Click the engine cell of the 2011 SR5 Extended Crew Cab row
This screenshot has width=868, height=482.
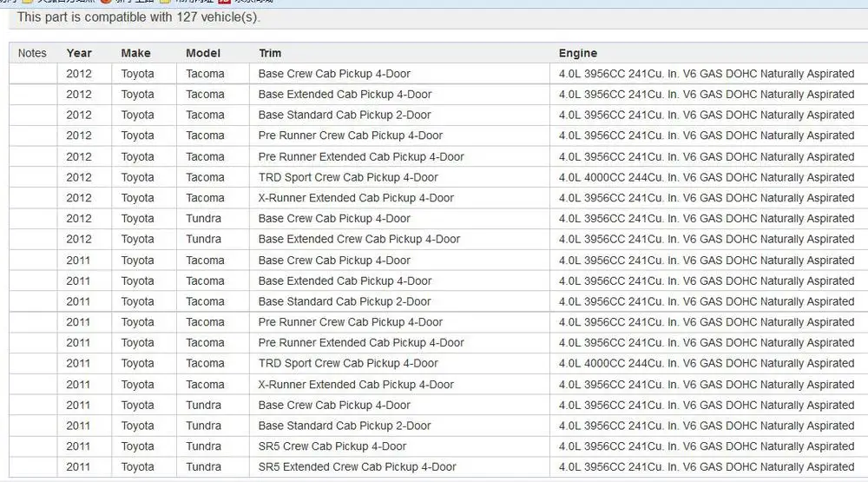click(x=707, y=466)
